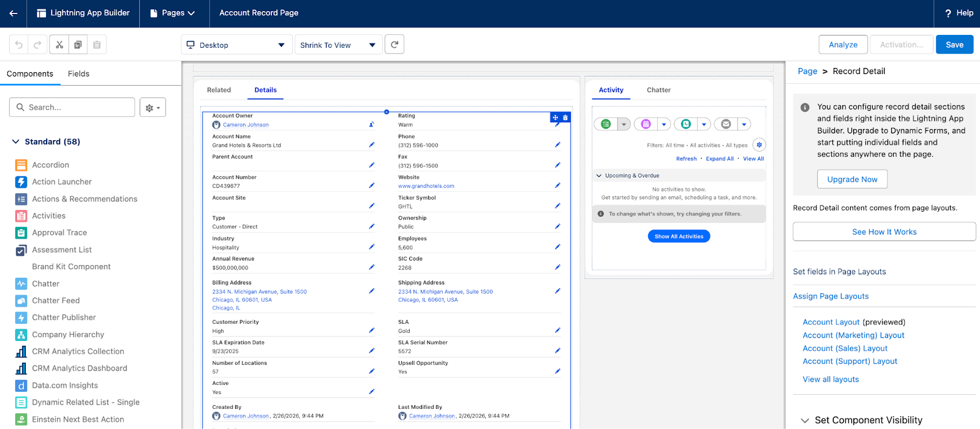Viewport: 980px width, 429px height.
Task: Open the Desktop form factor dropdown
Action: click(235, 45)
